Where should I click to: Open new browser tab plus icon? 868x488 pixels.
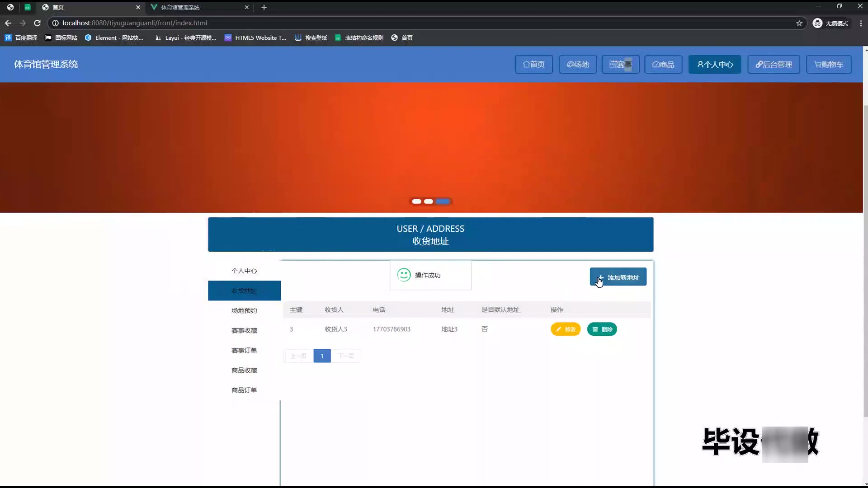264,7
